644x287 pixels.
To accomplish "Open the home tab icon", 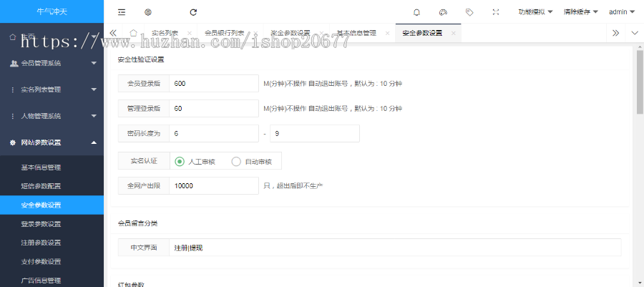I will (x=133, y=33).
